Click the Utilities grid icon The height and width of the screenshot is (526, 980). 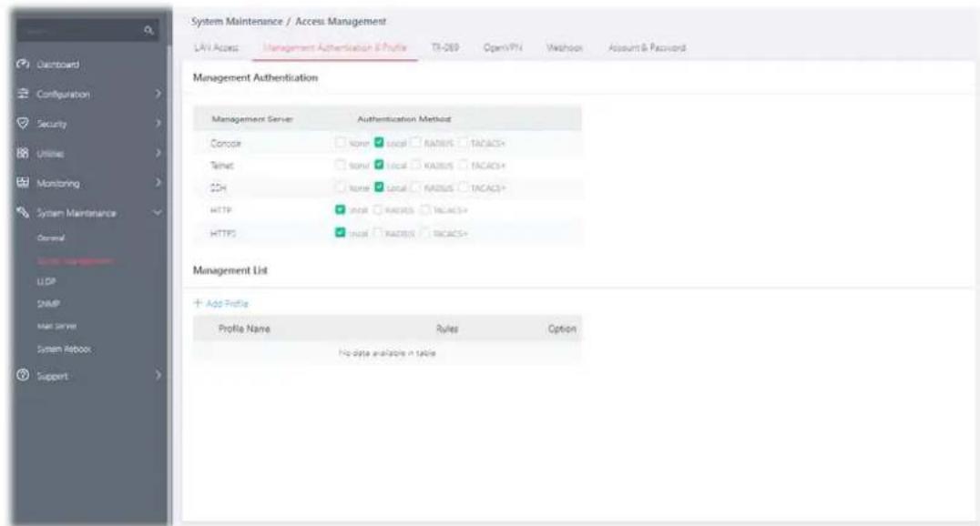[23, 153]
